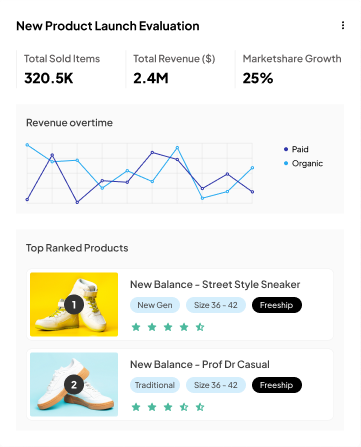
Task: Click the half star on Street Style Sneaker
Action: [200, 327]
